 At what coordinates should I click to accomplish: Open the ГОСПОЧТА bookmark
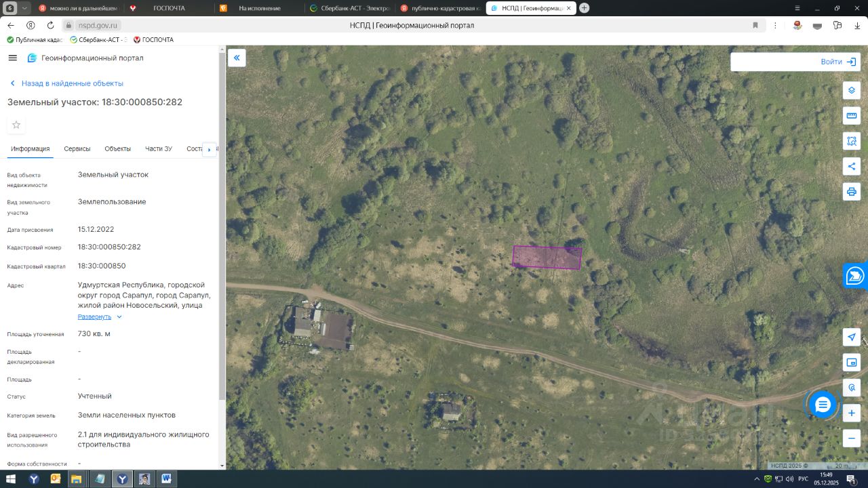click(x=153, y=39)
